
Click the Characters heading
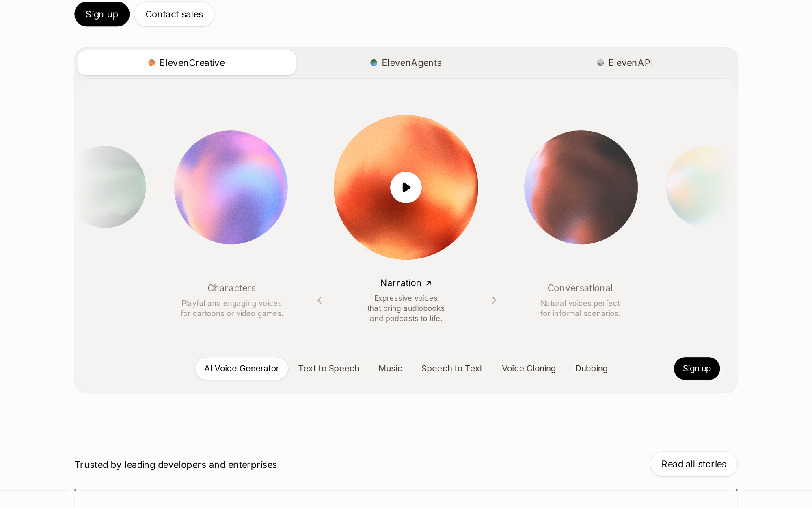coord(232,288)
